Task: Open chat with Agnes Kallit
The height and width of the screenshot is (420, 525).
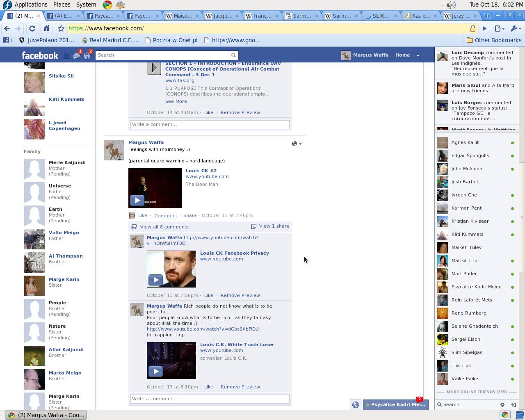Action: (x=476, y=142)
